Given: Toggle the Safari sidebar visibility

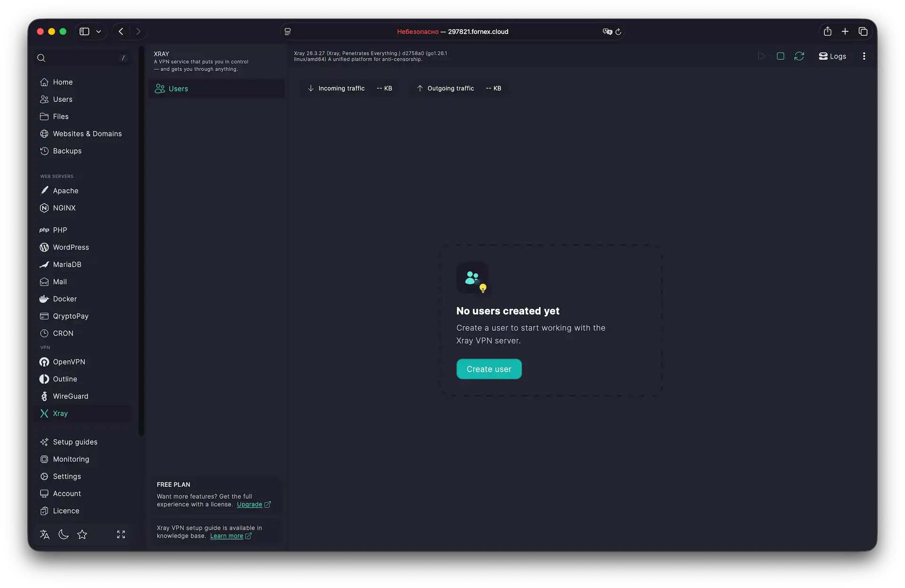Looking at the screenshot, I should coord(84,31).
